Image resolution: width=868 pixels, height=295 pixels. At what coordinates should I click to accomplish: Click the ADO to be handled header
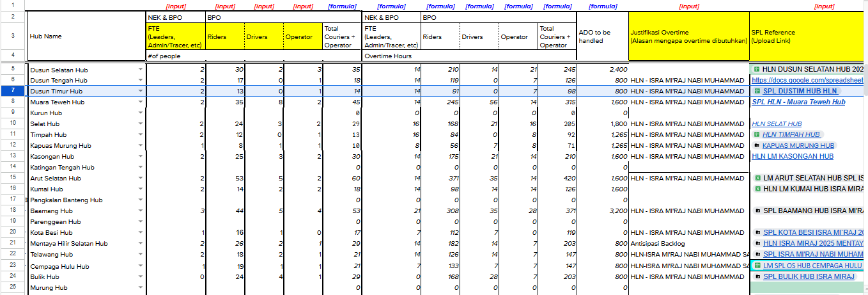(x=603, y=36)
